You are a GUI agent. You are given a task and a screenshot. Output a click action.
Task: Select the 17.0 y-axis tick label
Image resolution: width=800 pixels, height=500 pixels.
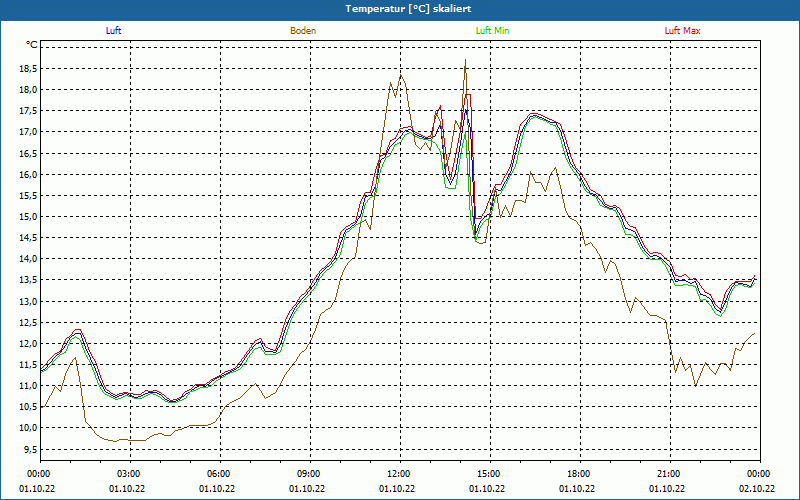coord(27,131)
